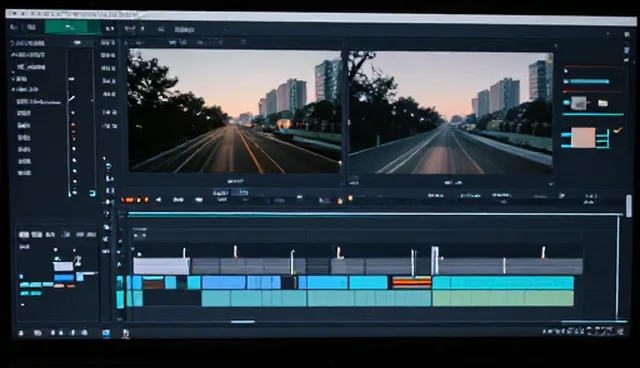Image resolution: width=640 pixels, height=368 pixels.
Task: Click the document icon in bottom status bar
Action: click(126, 334)
